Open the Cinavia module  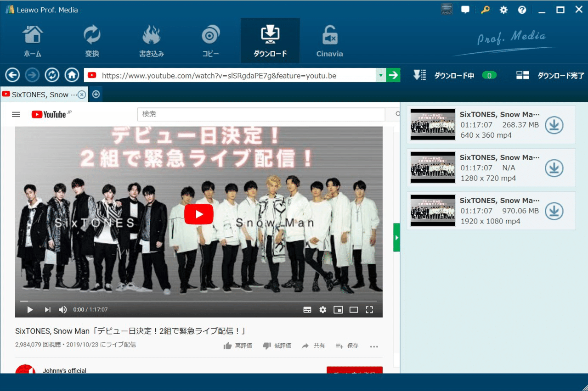329,41
